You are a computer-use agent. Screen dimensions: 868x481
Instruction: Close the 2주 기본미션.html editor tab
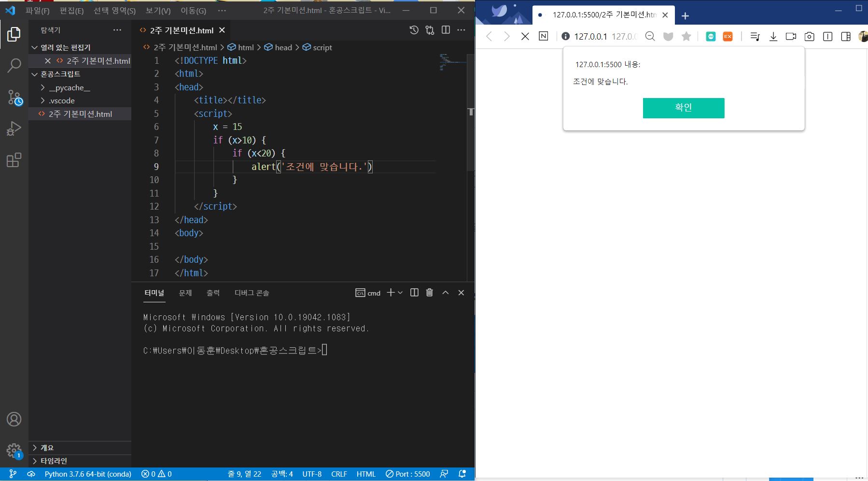[x=222, y=30]
